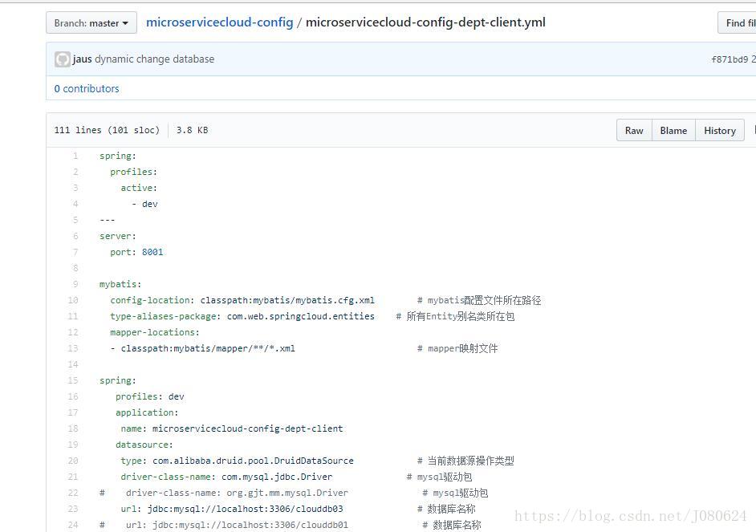Click the 'mapper-locations:' code line

point(154,332)
